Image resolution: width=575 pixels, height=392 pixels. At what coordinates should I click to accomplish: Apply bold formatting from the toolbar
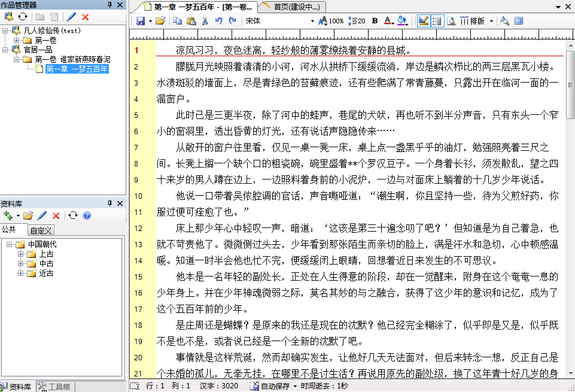tap(374, 20)
